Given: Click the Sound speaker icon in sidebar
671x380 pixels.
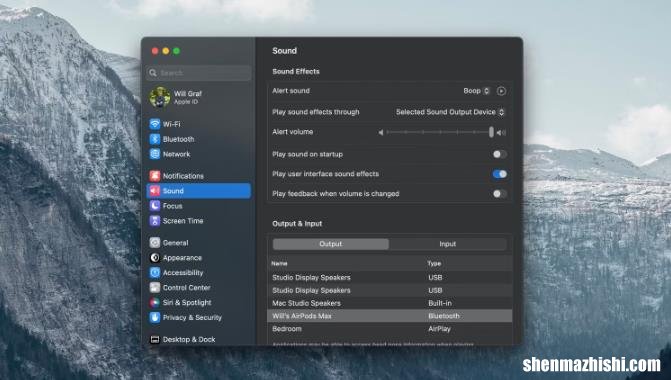Looking at the screenshot, I should point(155,191).
